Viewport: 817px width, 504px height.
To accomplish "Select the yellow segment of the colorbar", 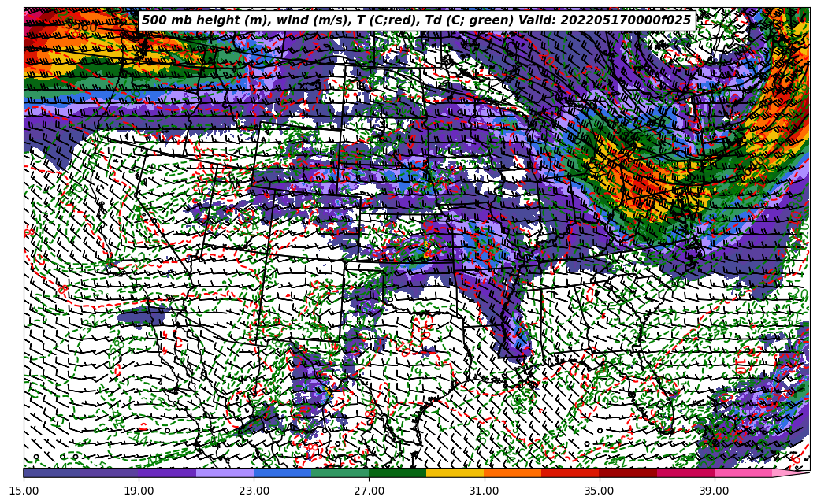I will [x=455, y=473].
